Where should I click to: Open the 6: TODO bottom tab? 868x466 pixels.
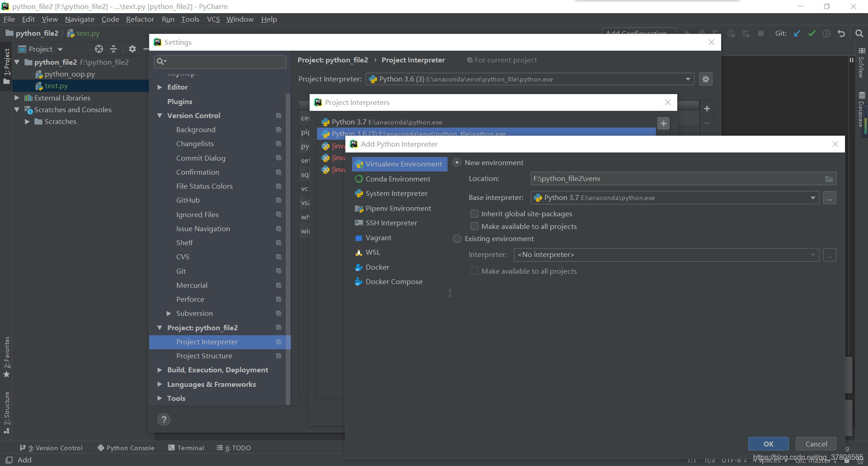click(234, 448)
